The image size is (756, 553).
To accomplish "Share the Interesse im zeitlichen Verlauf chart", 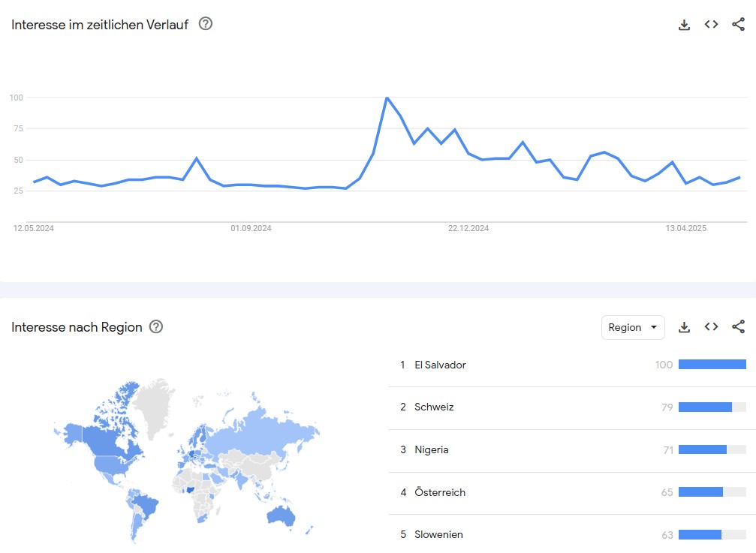I will [x=738, y=25].
